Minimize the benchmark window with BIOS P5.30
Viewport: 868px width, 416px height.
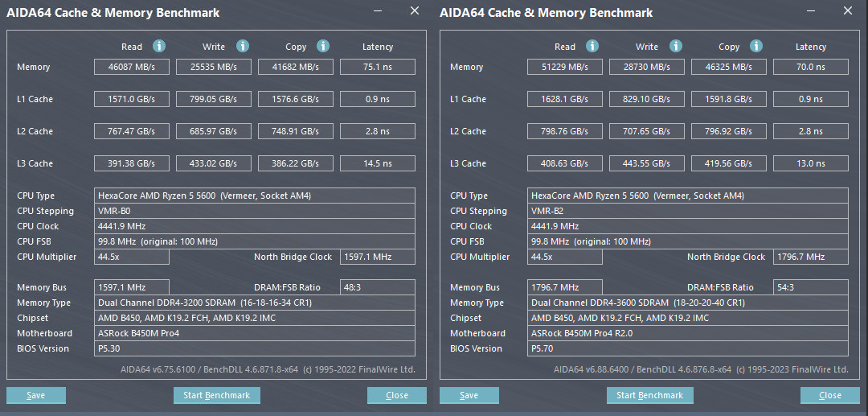pos(379,11)
